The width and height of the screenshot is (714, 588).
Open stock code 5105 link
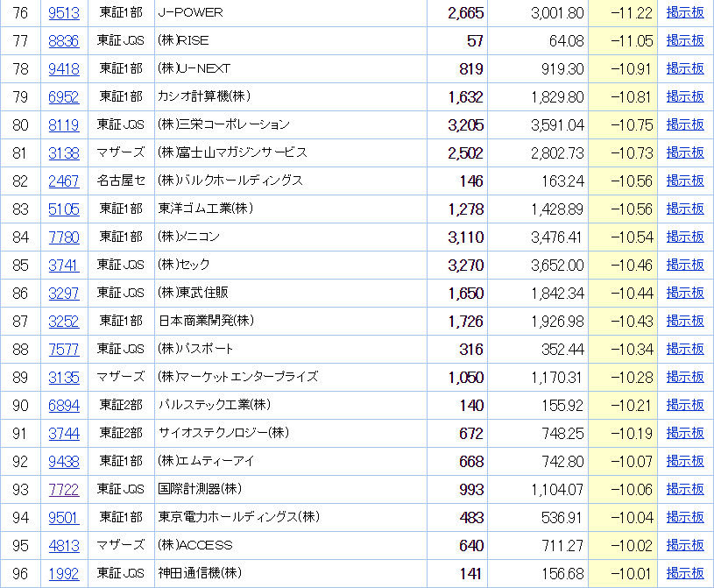64,209
